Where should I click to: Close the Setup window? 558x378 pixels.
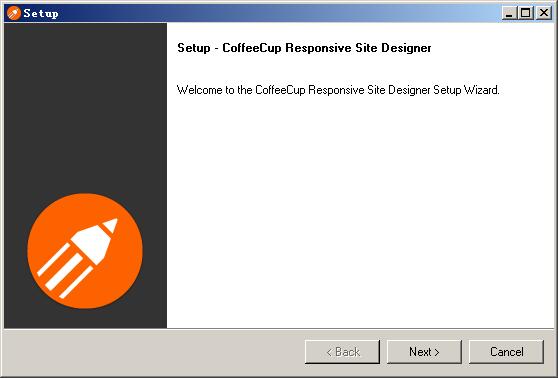544,13
